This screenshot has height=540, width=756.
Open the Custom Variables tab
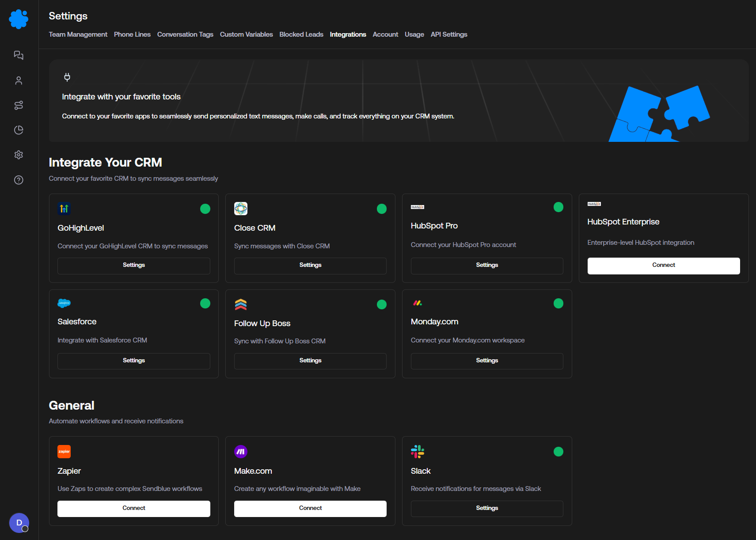pos(247,34)
